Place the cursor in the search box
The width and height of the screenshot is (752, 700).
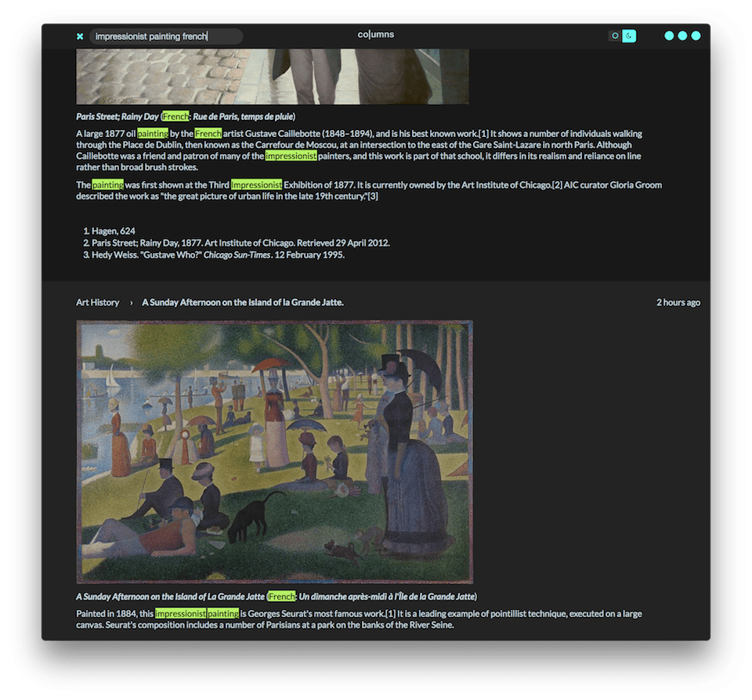coord(164,35)
